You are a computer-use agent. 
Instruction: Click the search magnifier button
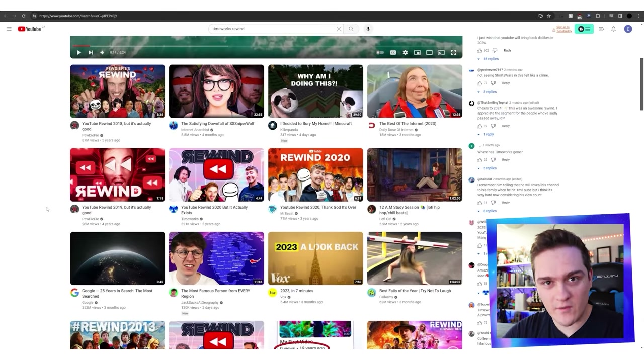coord(351,29)
